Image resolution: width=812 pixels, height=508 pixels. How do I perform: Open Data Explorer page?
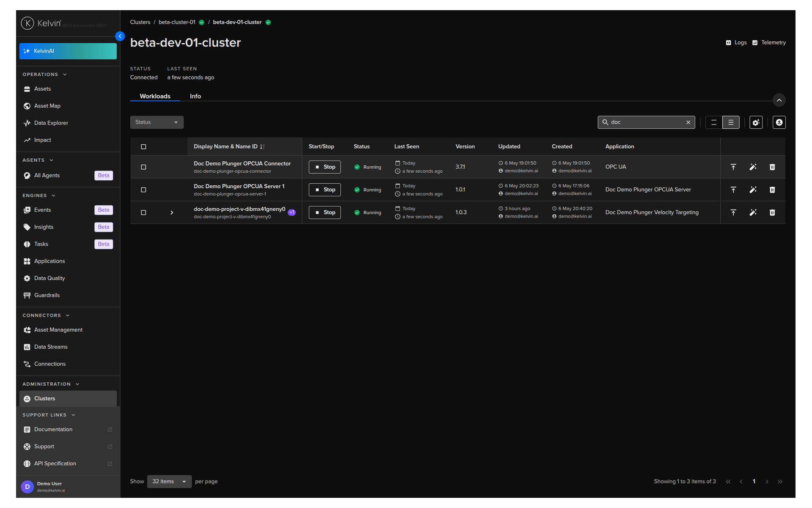68,123
